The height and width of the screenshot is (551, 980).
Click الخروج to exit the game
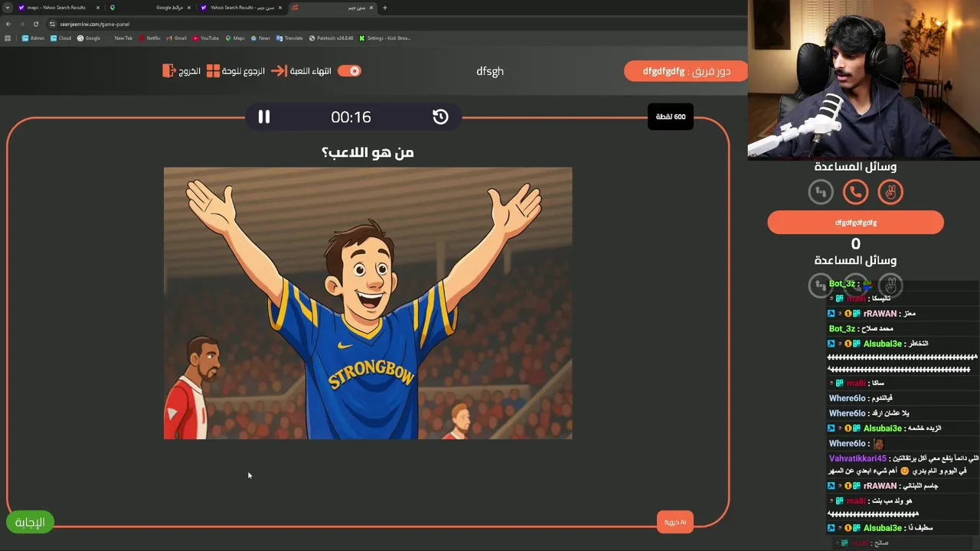click(181, 70)
